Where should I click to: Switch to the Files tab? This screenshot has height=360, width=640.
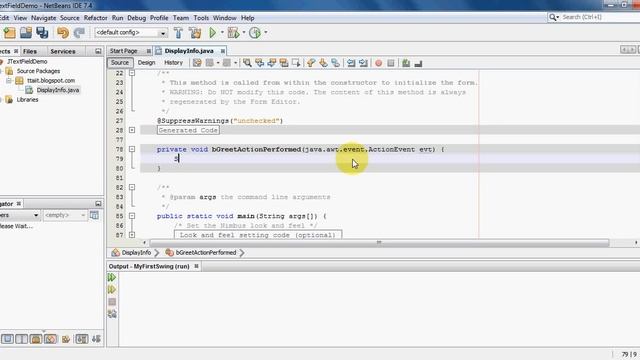30,51
